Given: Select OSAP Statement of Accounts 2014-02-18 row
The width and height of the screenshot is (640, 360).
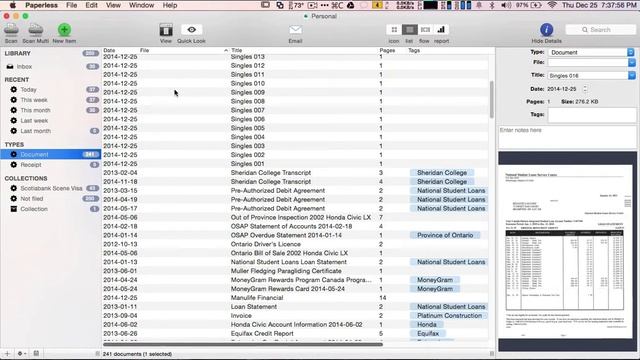Looking at the screenshot, I should point(295,226).
